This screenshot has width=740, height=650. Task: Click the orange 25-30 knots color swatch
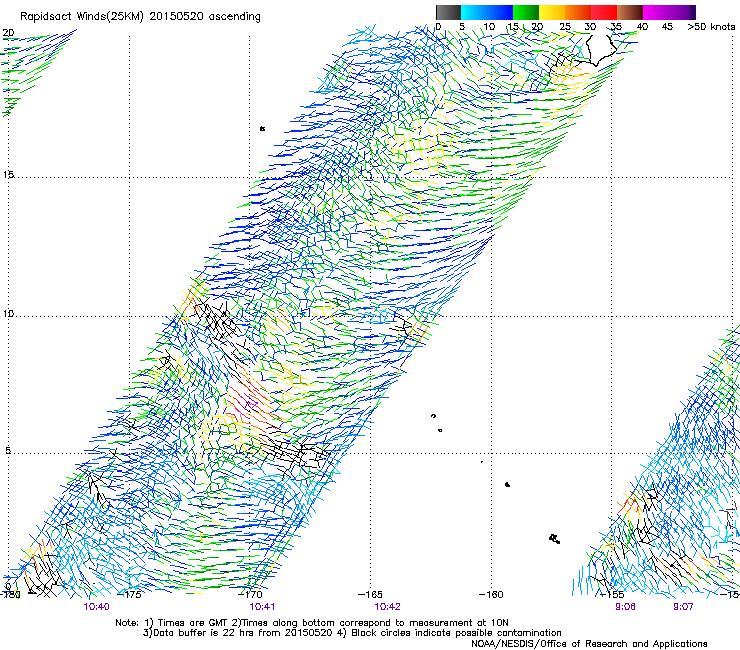(578, 12)
